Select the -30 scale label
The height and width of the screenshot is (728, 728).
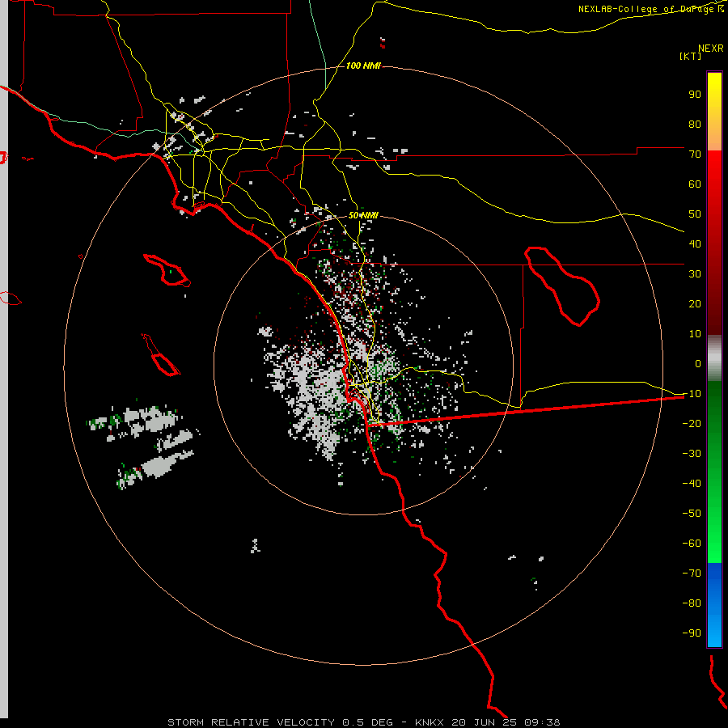[692, 454]
